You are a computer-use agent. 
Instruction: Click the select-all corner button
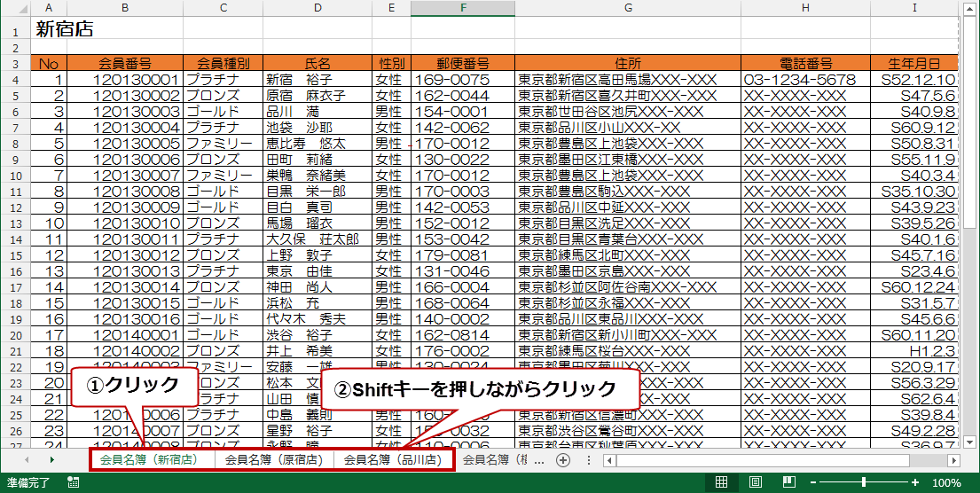coord(15,8)
